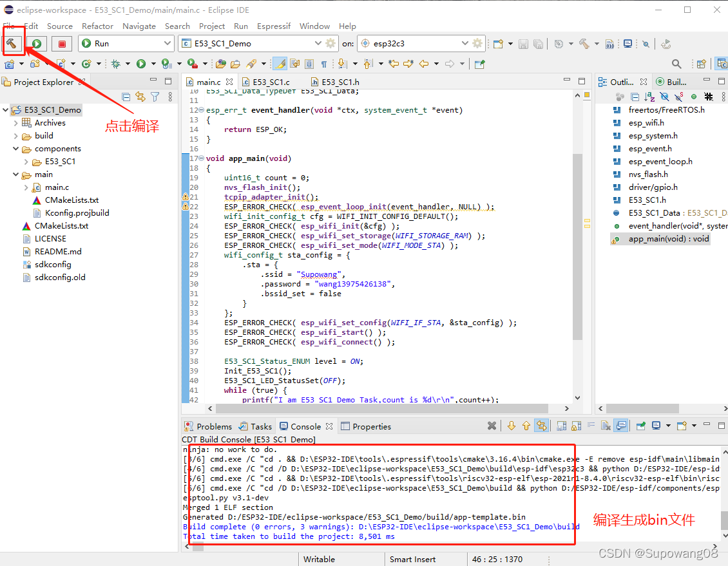
Task: Click the Next Annotation arrow icon
Action: click(x=342, y=64)
